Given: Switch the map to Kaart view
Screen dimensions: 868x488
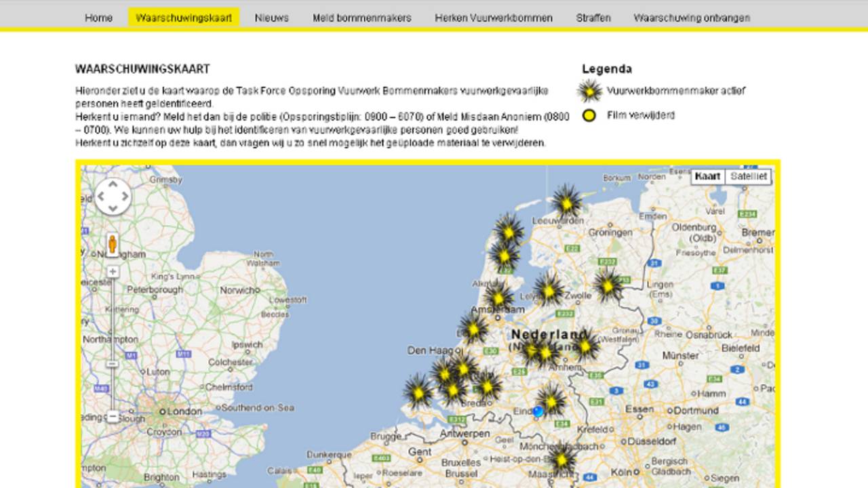Looking at the screenshot, I should point(707,176).
